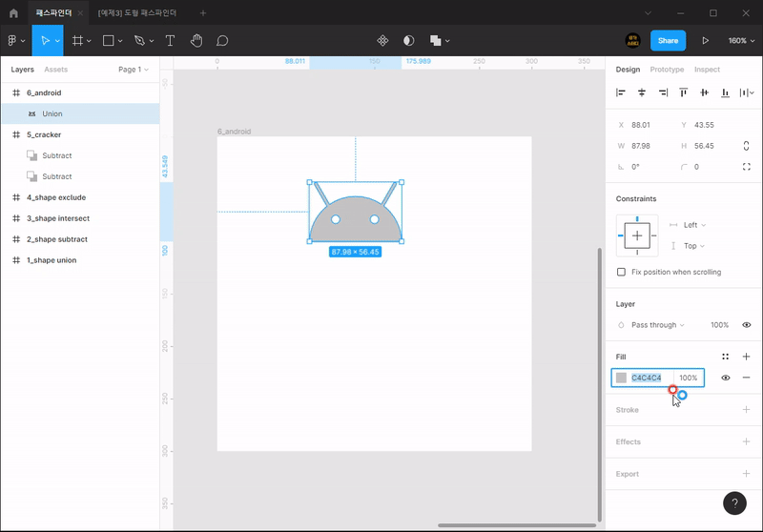Open Move tools dropdown arrow
Image resolution: width=763 pixels, height=532 pixels.
[x=57, y=41]
